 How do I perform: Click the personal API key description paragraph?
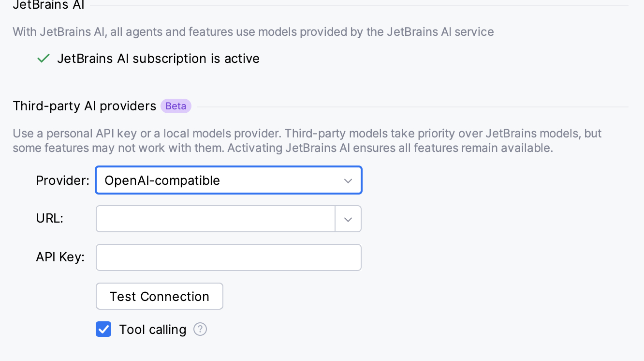point(307,140)
